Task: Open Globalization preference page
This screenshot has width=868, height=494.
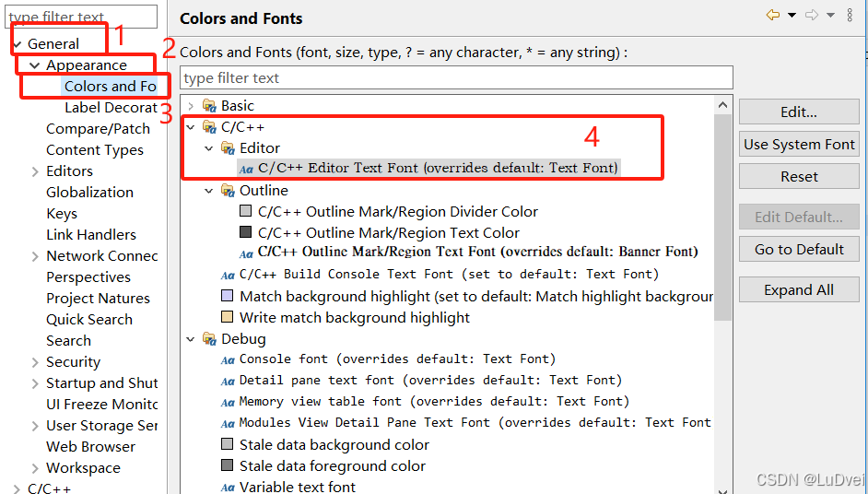Action: pos(89,193)
